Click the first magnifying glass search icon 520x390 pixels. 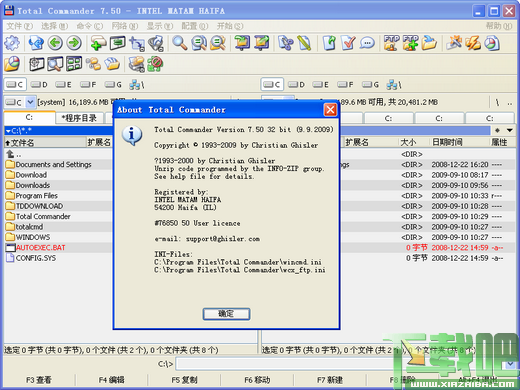pyautogui.click(x=180, y=43)
